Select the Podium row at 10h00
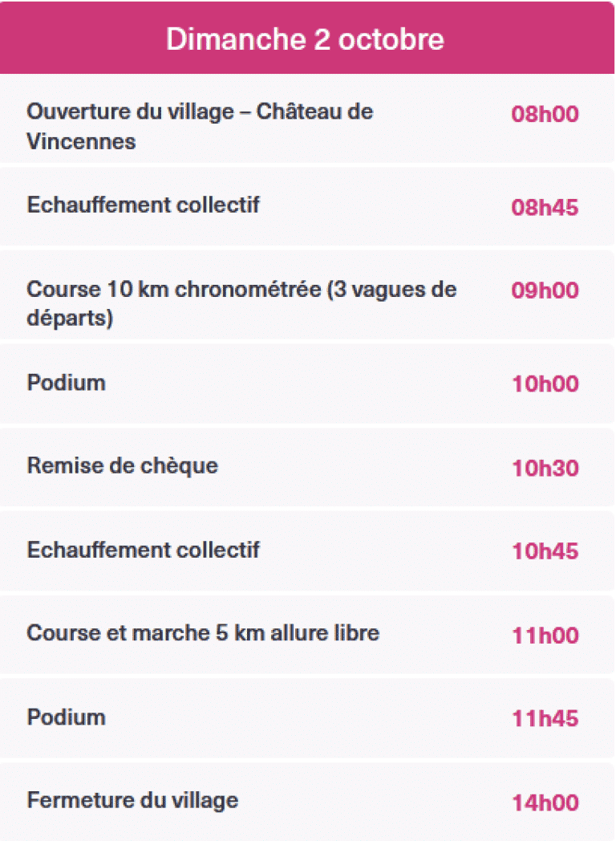 tap(306, 384)
